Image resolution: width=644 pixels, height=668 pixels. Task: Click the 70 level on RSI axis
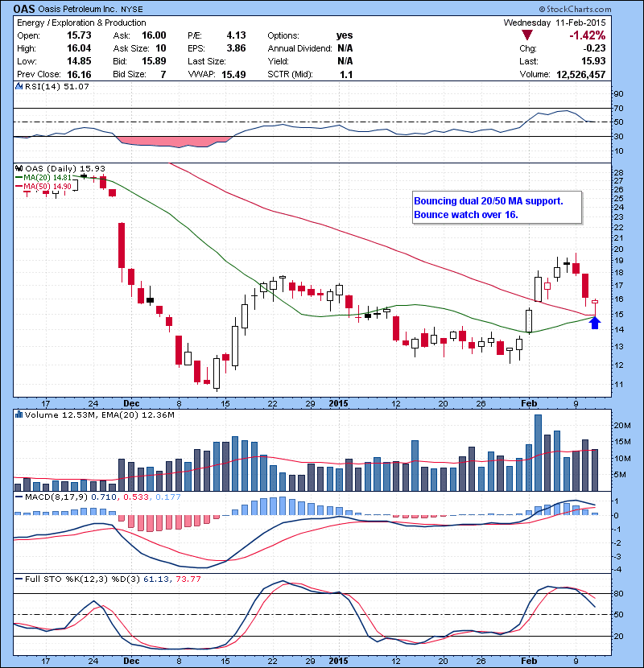(618, 108)
